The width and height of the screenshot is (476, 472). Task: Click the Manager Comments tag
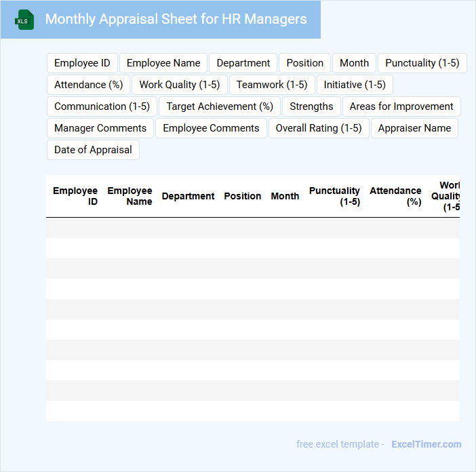pos(100,128)
